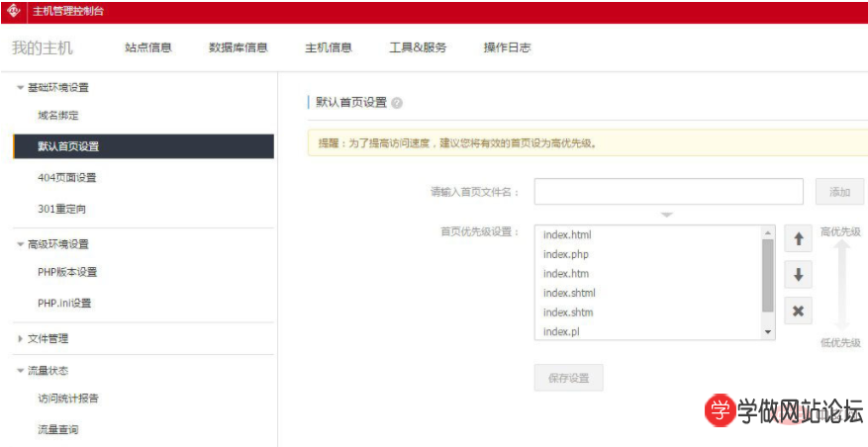Open PHP版本设置 in sidebar

pos(67,272)
